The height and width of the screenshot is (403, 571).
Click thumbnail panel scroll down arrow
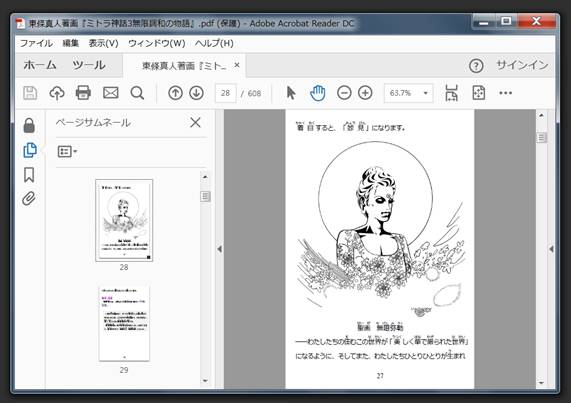[x=205, y=380]
